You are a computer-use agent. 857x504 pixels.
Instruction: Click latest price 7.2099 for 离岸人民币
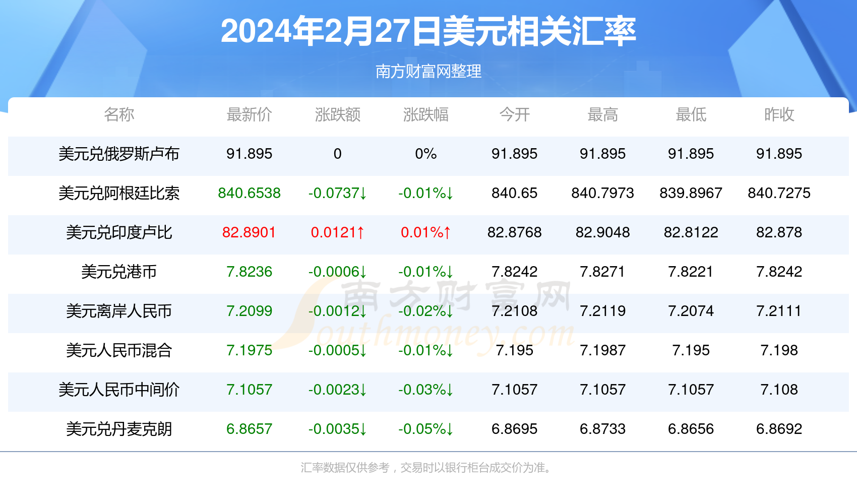click(249, 311)
